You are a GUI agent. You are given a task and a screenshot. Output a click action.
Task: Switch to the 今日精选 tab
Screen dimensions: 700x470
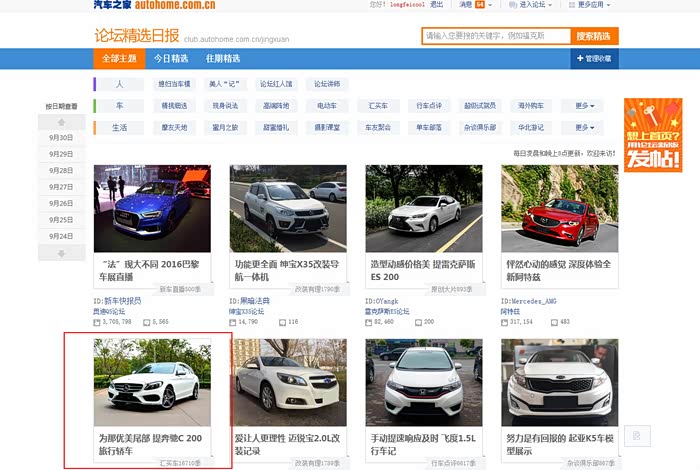click(171, 58)
